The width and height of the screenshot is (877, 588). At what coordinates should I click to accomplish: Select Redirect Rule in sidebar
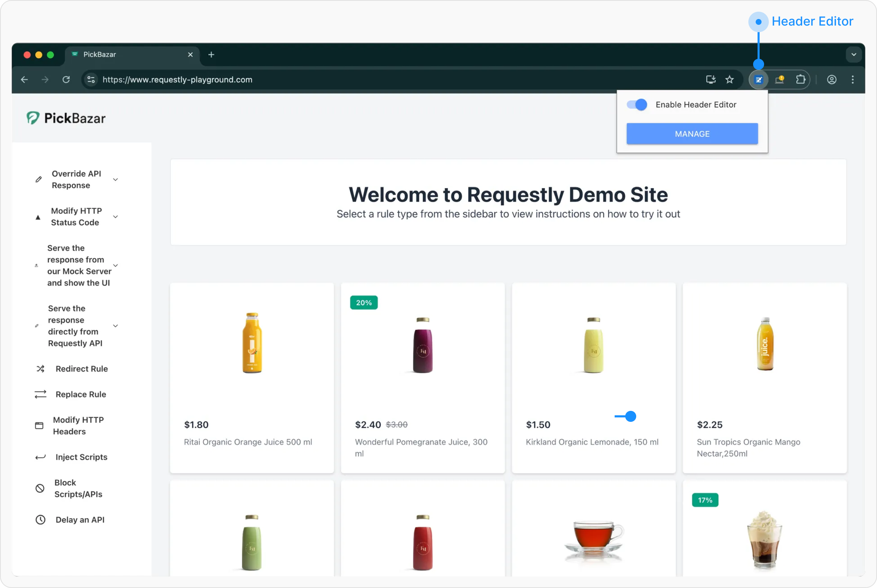(81, 369)
